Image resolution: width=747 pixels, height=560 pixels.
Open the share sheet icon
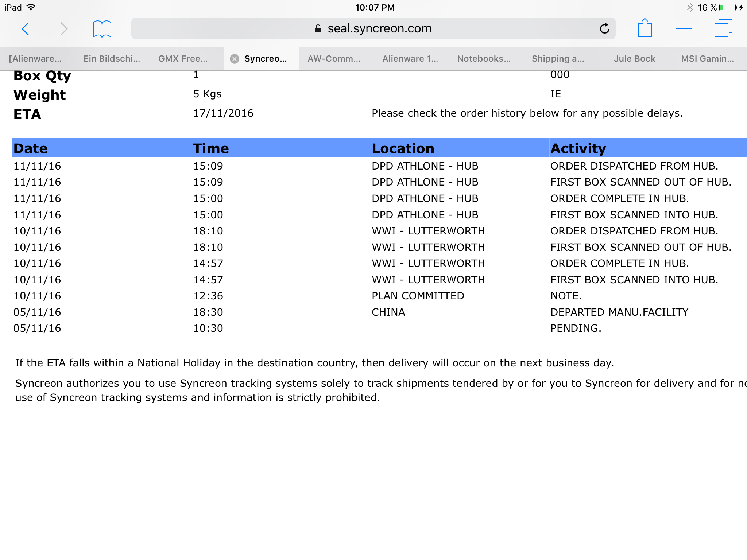click(x=645, y=28)
